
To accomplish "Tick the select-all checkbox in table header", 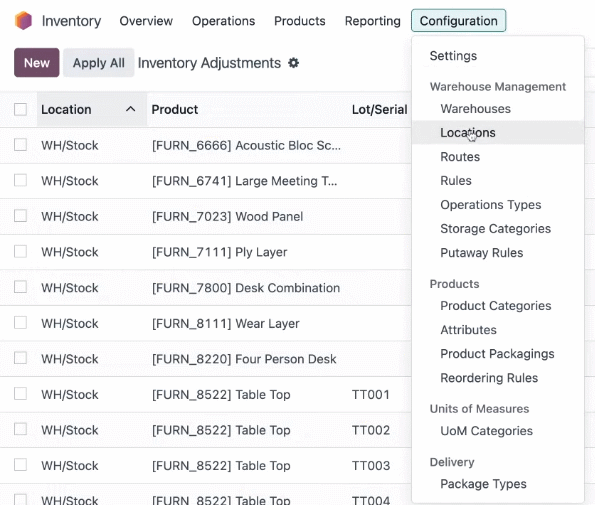I will click(20, 109).
